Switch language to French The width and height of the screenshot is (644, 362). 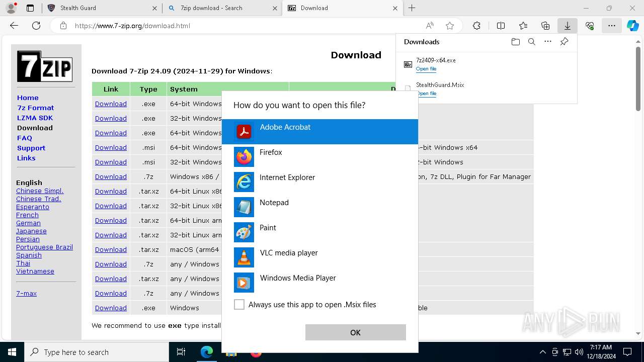[x=27, y=215]
